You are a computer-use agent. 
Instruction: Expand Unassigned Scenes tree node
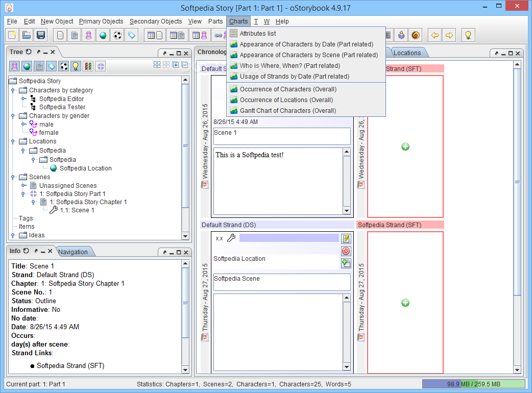(23, 185)
